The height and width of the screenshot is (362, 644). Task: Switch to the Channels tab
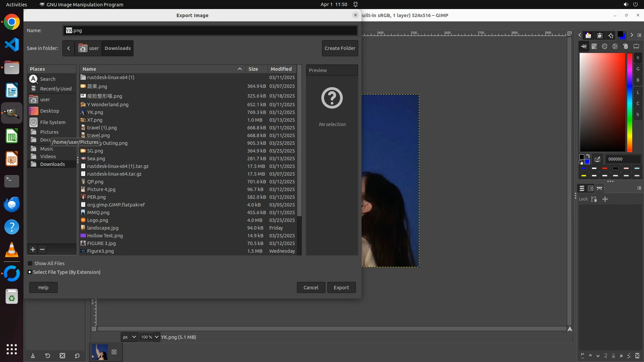(591, 188)
